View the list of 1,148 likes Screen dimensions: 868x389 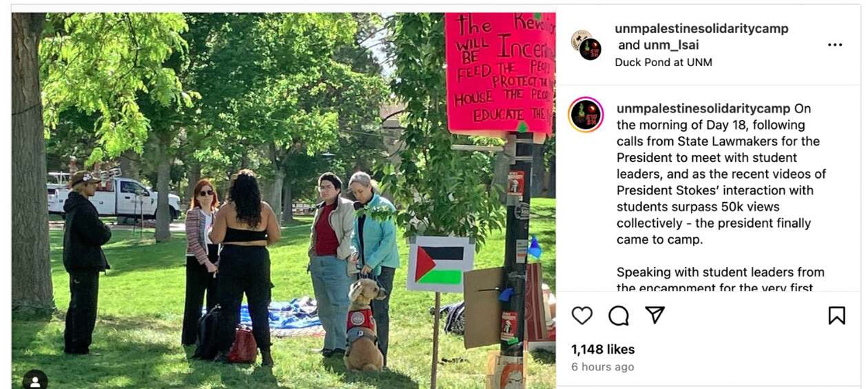[x=603, y=349]
